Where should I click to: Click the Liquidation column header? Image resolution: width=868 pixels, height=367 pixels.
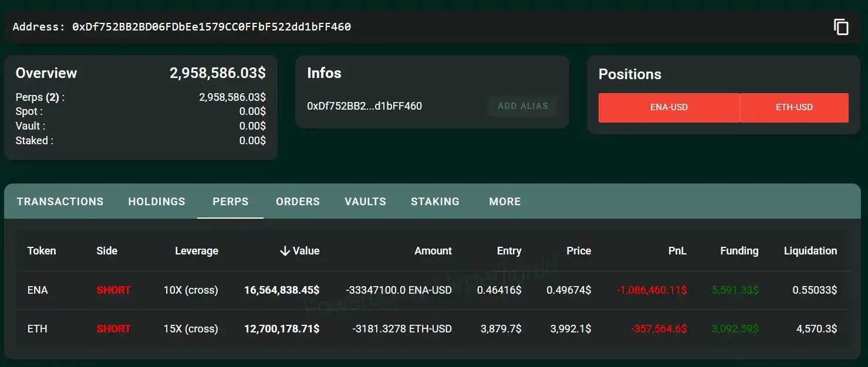(810, 251)
